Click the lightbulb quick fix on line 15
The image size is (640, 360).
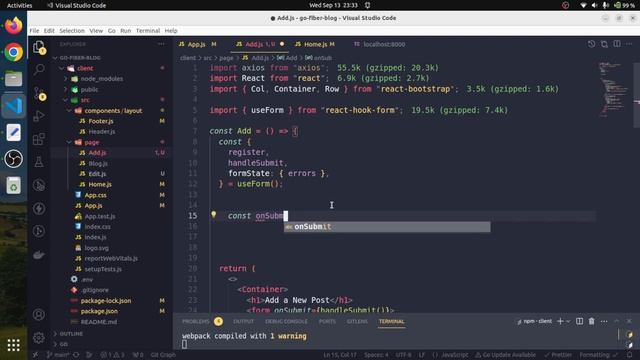pyautogui.click(x=213, y=215)
